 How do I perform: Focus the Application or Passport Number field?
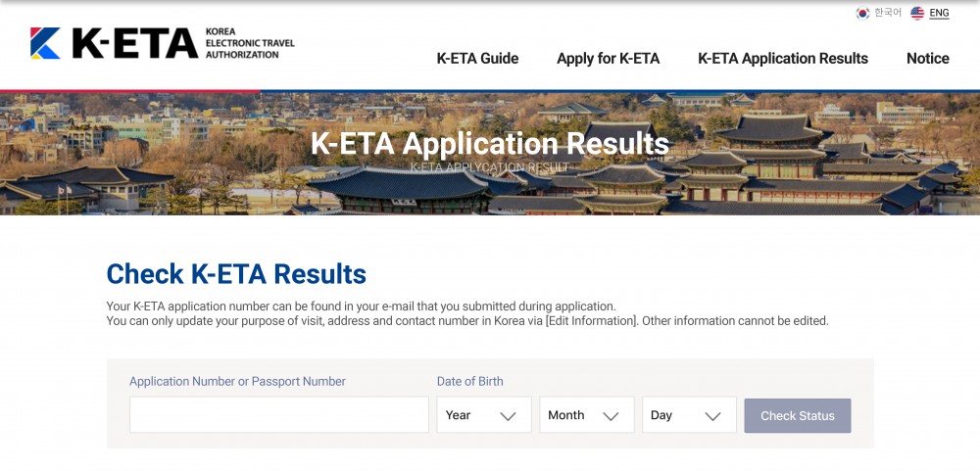click(278, 415)
